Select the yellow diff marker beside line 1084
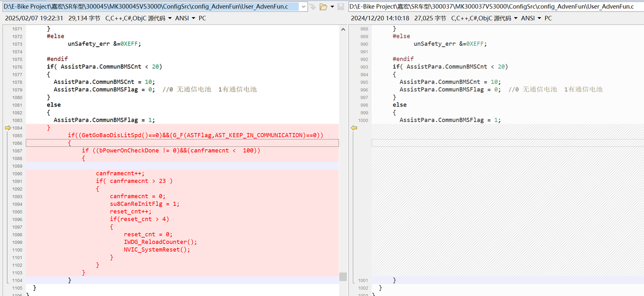The image size is (644, 296). pyautogui.click(x=8, y=128)
